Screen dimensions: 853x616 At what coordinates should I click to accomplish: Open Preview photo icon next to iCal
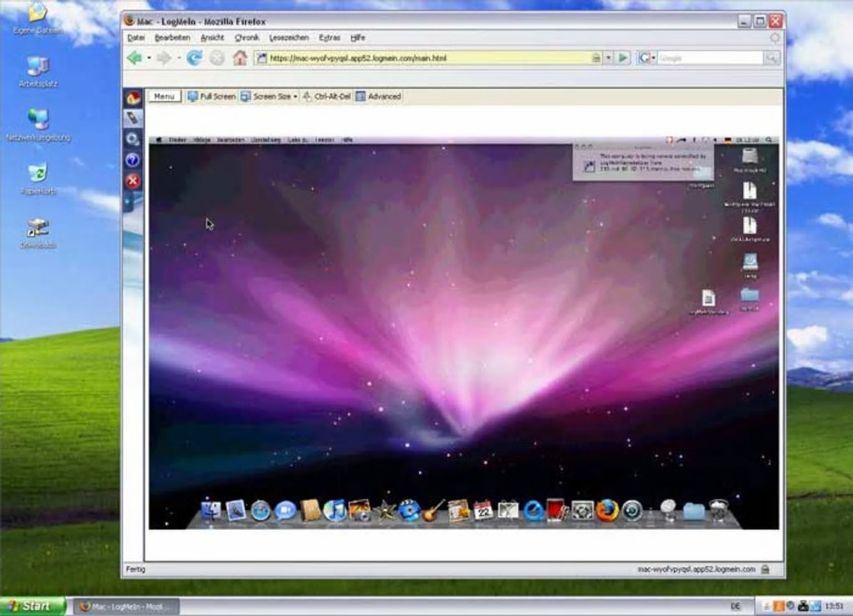[508, 511]
